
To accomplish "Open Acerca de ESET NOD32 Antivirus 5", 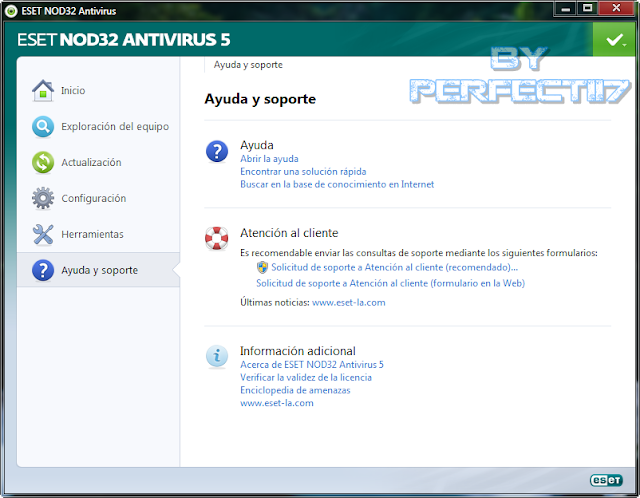I will click(312, 365).
